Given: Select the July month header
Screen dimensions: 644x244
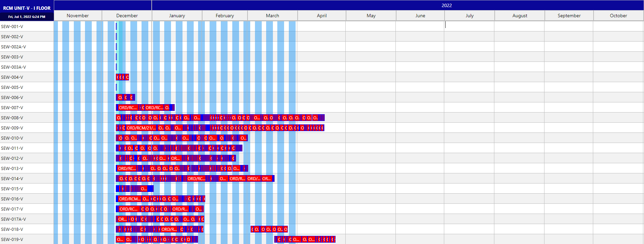Looking at the screenshot, I should coord(469,16).
